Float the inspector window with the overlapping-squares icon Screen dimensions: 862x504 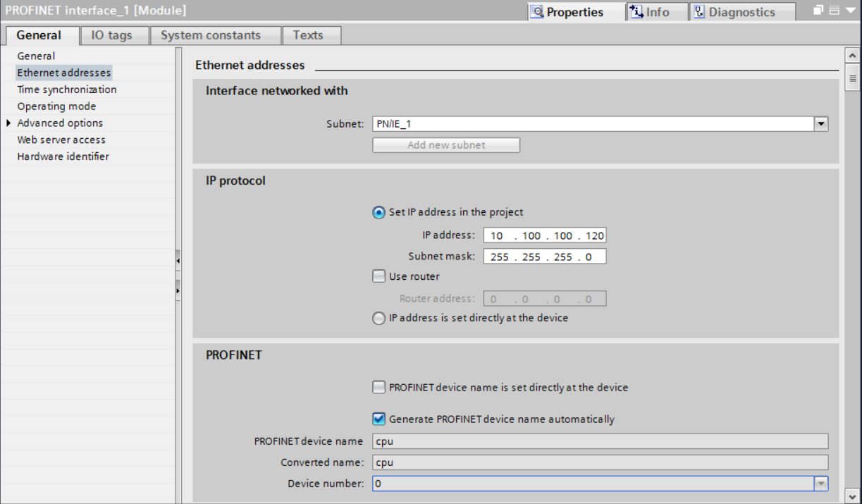coord(819,11)
